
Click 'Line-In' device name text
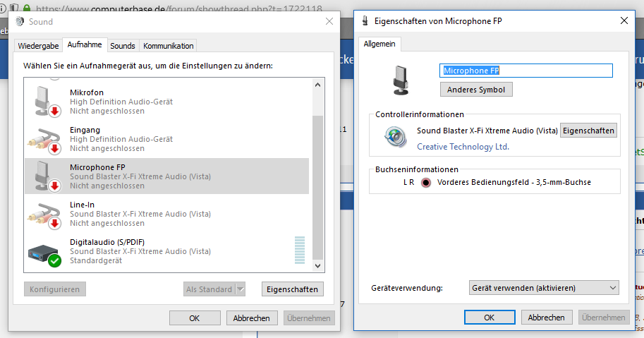pyautogui.click(x=82, y=205)
